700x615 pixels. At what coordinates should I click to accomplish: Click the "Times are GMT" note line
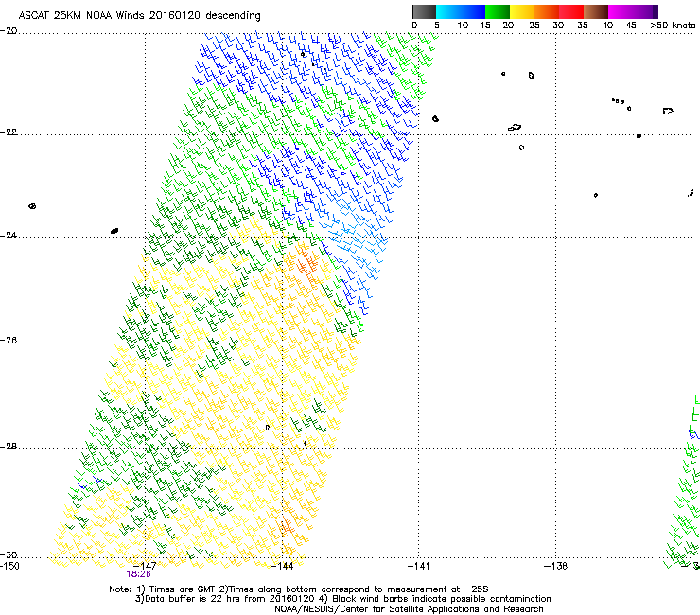[299, 589]
